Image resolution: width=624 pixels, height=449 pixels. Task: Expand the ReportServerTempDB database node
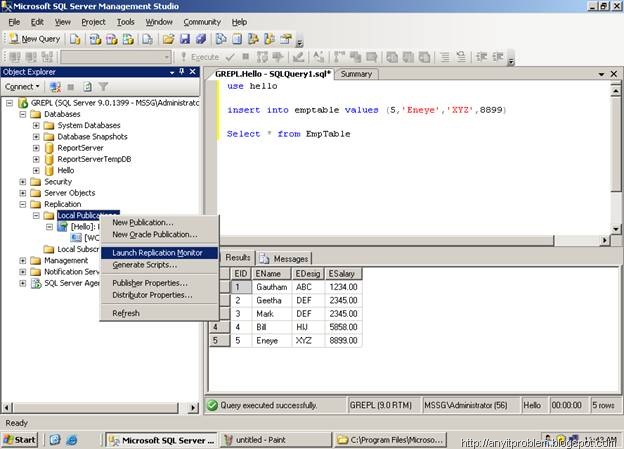pyautogui.click(x=36, y=159)
